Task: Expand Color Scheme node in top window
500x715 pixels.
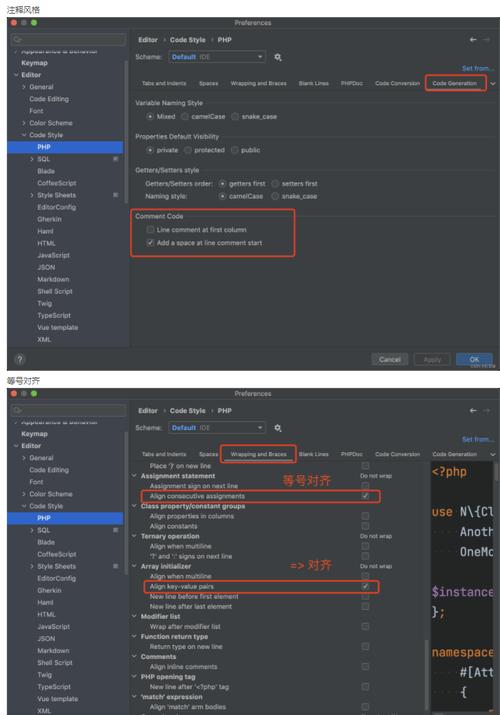Action: (x=24, y=123)
